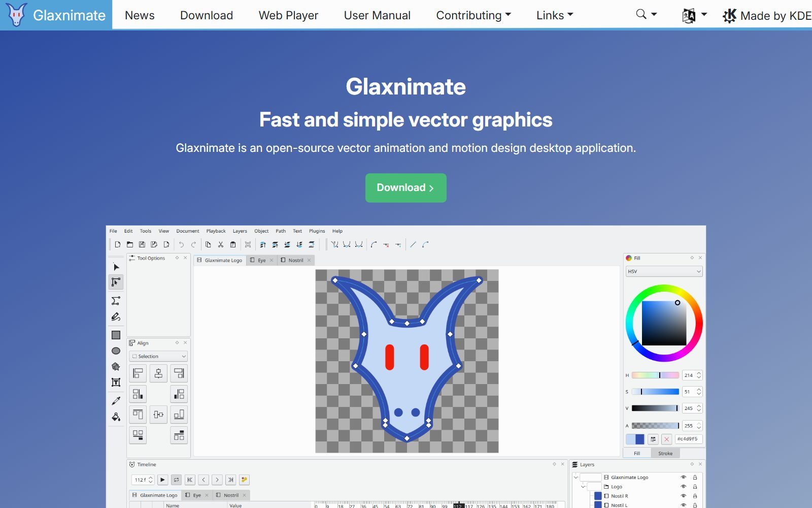Click the KDE gear logo
This screenshot has height=508, width=812.
click(730, 16)
